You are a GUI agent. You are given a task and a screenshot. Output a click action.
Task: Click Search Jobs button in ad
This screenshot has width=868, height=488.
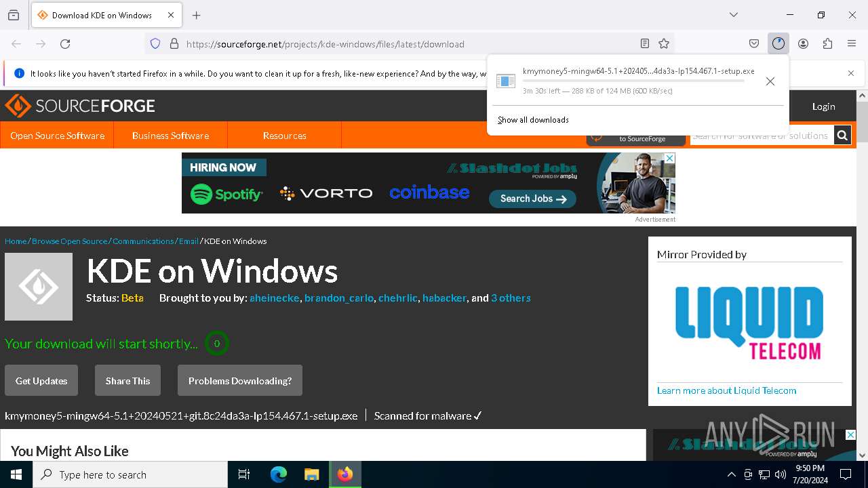pos(532,199)
